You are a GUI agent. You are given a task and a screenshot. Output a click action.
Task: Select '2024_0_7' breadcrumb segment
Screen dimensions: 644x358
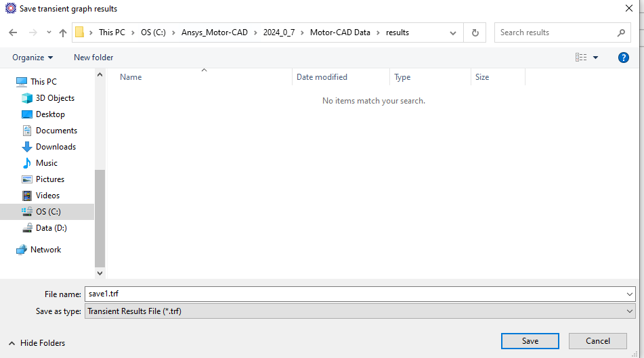point(279,32)
